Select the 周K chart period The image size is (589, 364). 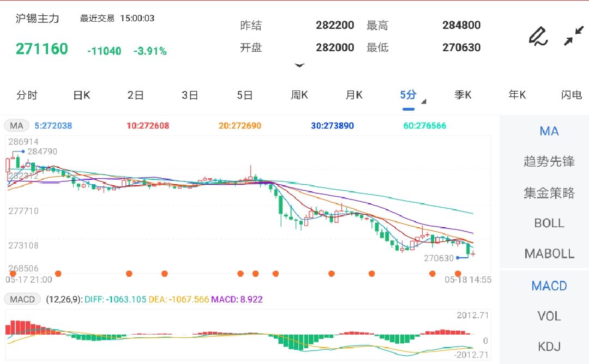pos(299,95)
